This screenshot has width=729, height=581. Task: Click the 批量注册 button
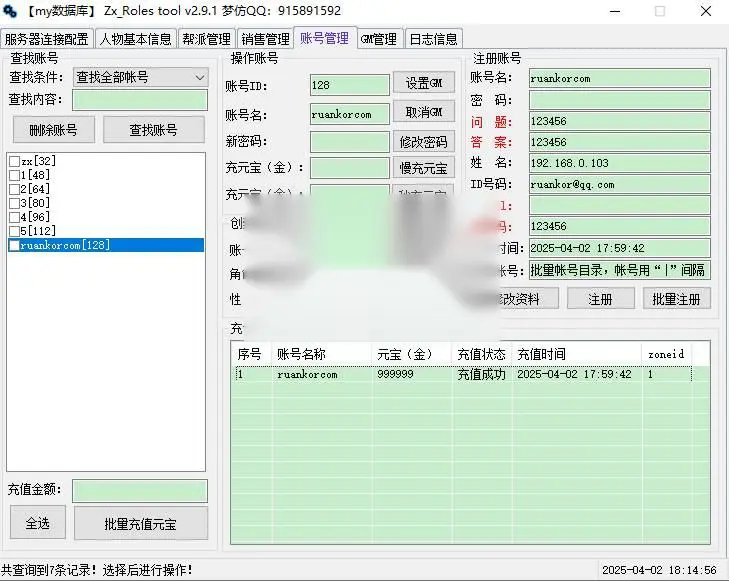point(677,299)
